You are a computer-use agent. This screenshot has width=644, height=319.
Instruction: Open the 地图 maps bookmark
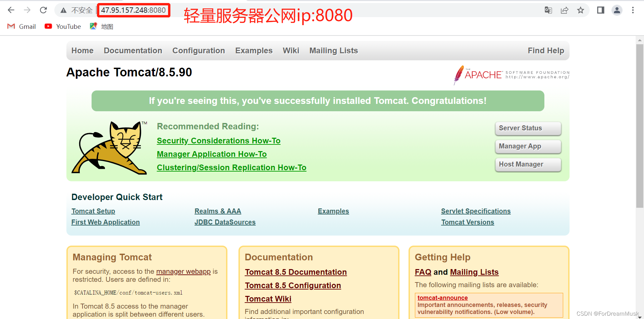tap(102, 26)
